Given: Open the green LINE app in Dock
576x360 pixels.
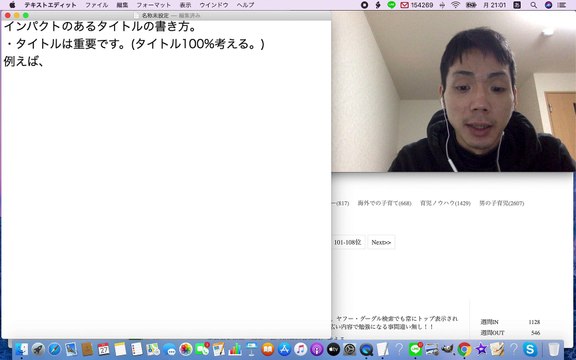Looking at the screenshot, I should pos(415,349).
